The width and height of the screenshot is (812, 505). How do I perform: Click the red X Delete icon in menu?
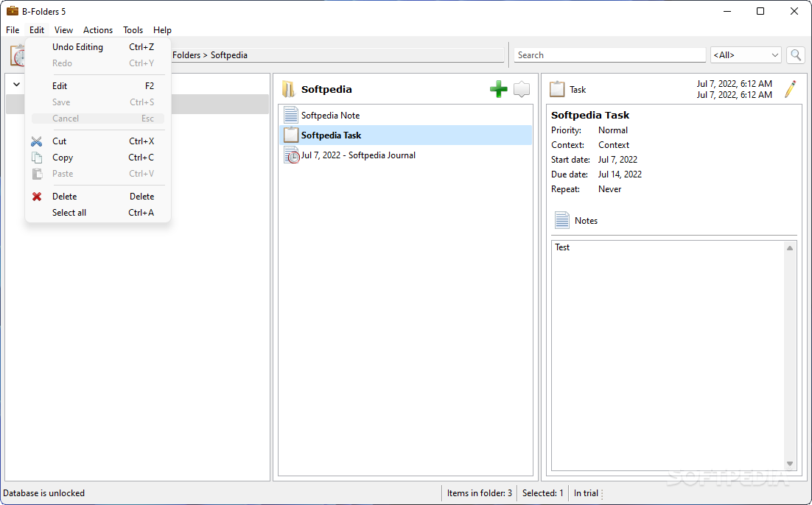(x=37, y=197)
